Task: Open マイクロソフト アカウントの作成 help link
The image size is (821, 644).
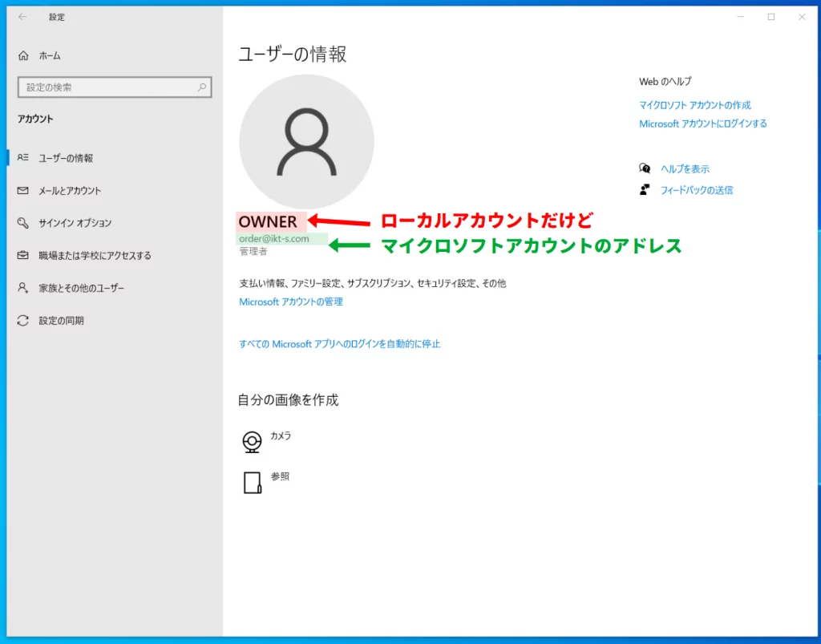Action: 694,105
